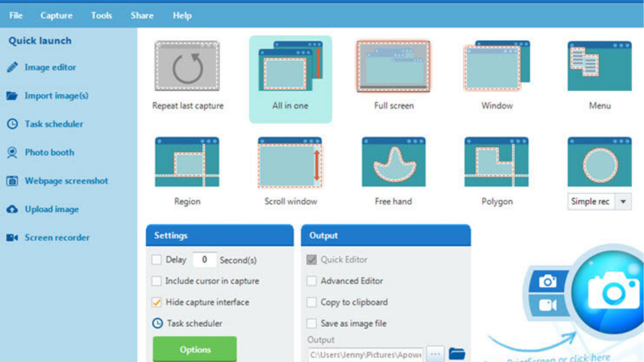Open the Capture menu

(x=56, y=15)
